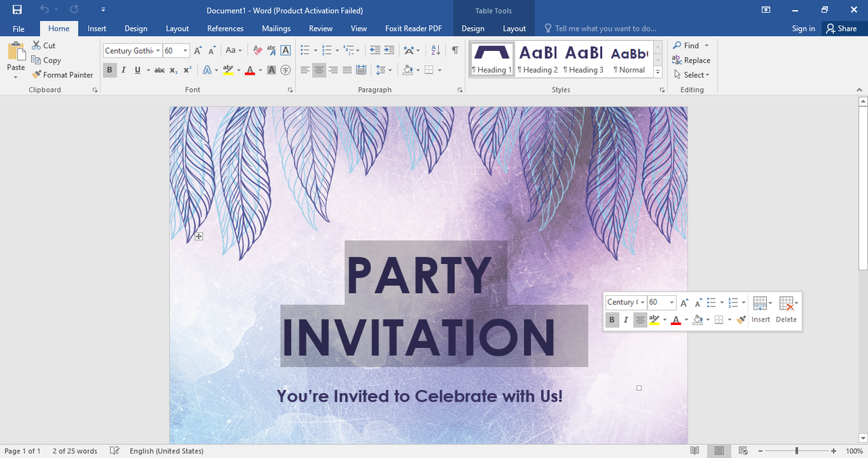Click the Character Shading icon
The width and height of the screenshot is (868, 458).
(271, 70)
